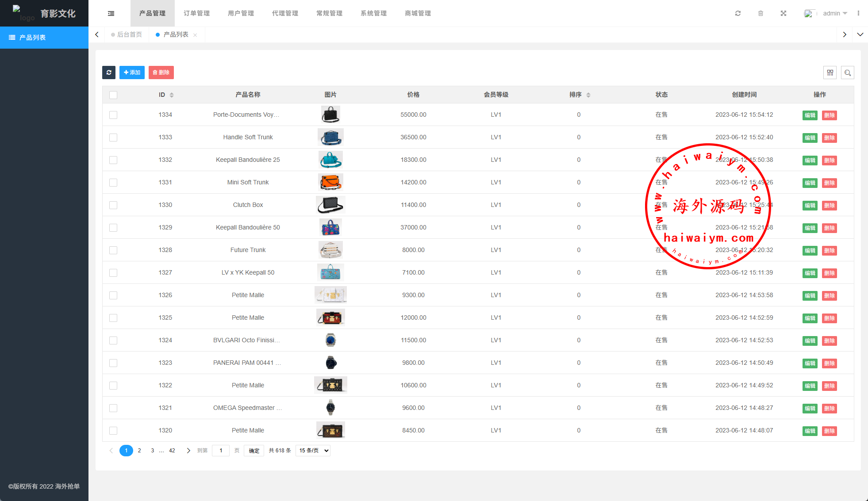Click 编辑 for product 1334
The width and height of the screenshot is (868, 501).
(x=810, y=115)
